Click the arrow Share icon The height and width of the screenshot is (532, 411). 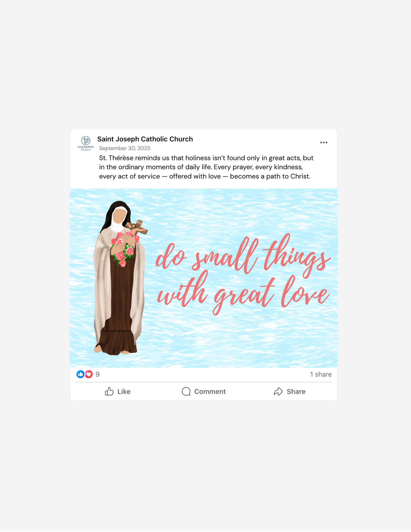coord(278,391)
